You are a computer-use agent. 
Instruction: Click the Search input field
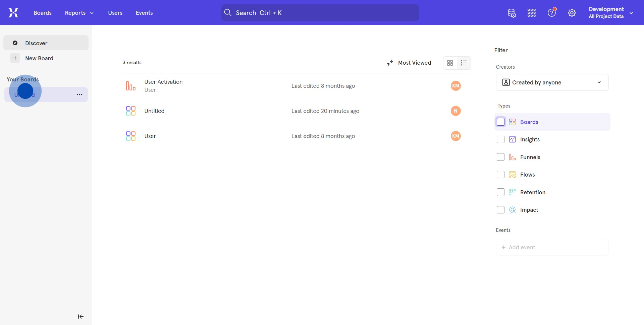click(x=320, y=13)
